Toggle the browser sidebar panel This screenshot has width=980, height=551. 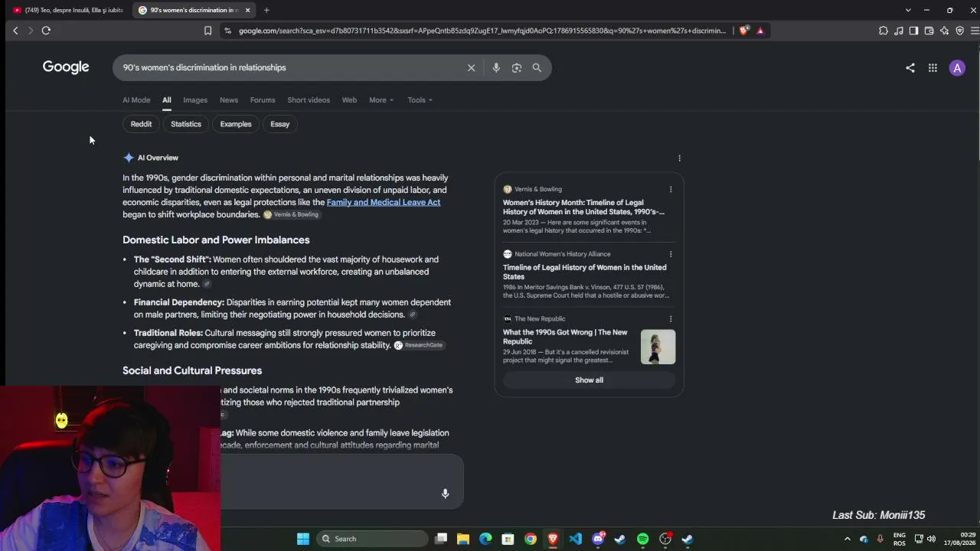tap(913, 31)
